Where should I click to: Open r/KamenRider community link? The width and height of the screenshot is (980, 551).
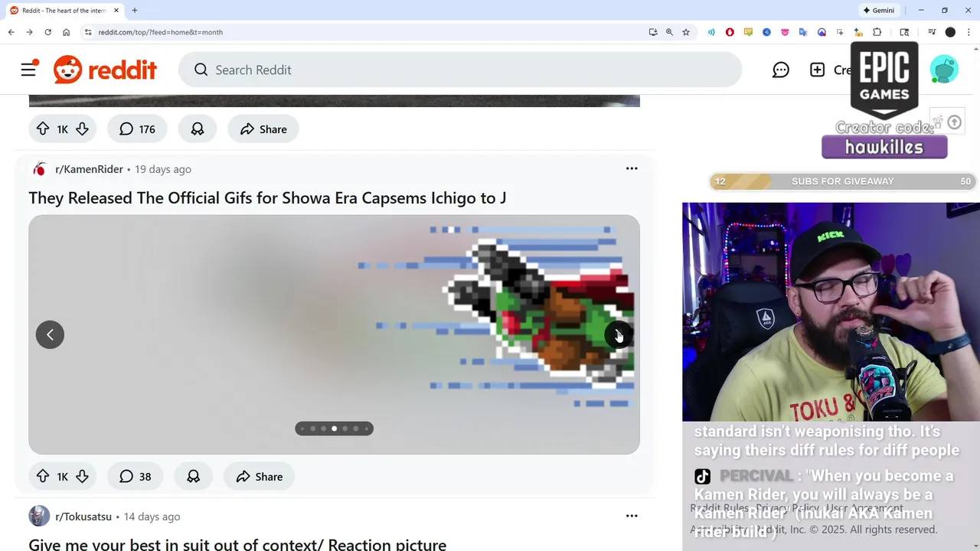89,169
